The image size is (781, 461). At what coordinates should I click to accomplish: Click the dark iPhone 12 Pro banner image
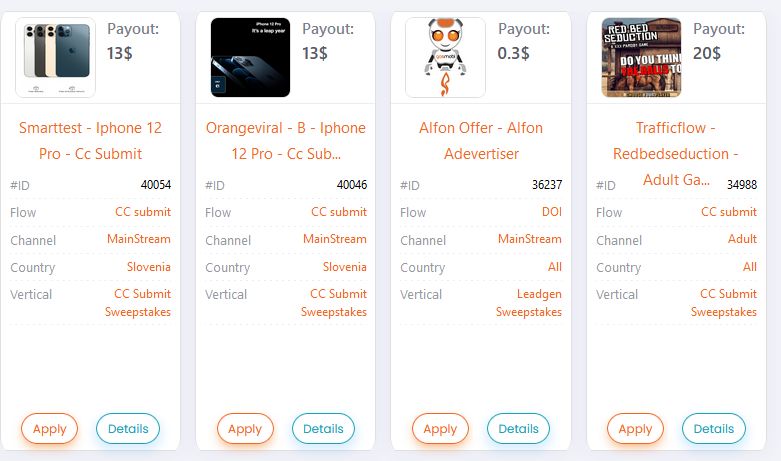(x=251, y=57)
